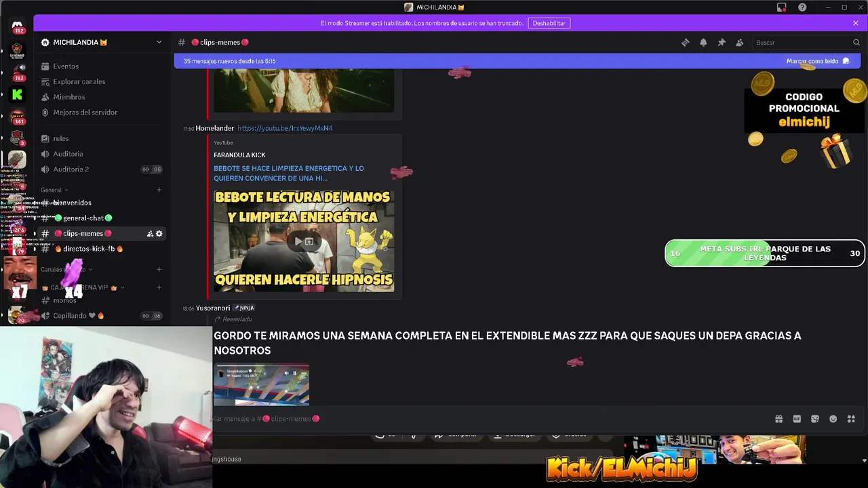Open BEBOTE SE HACE LIMPIEZA ENERGETICA video title link

point(289,174)
